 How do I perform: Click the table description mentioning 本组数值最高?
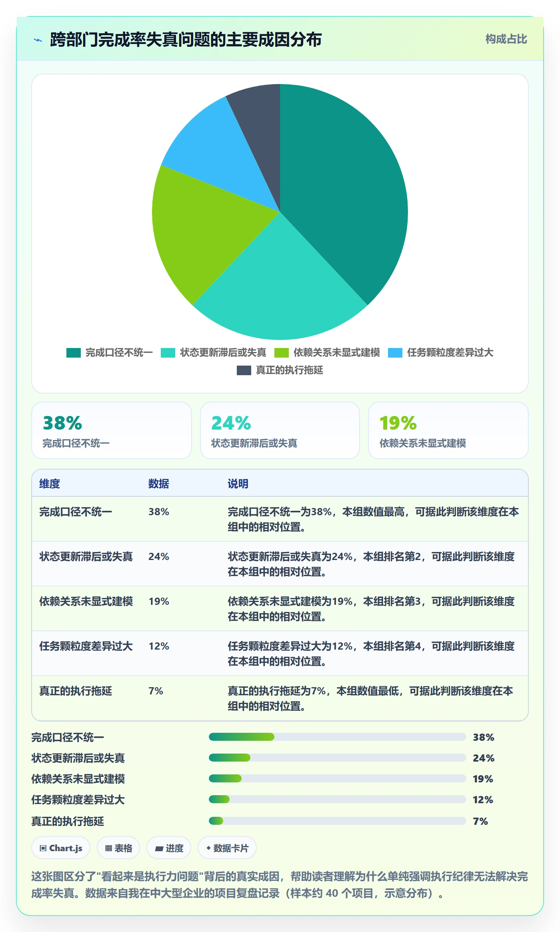pos(373,519)
